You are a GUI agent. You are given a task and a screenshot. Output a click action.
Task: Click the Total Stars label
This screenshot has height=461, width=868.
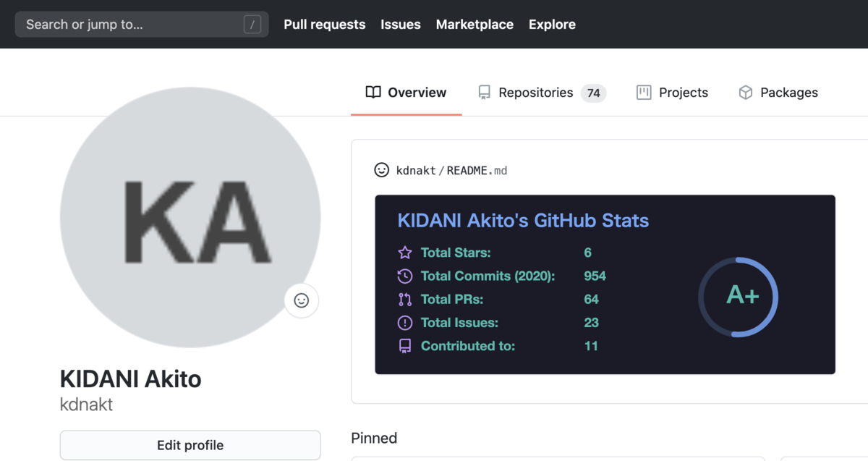coord(456,253)
